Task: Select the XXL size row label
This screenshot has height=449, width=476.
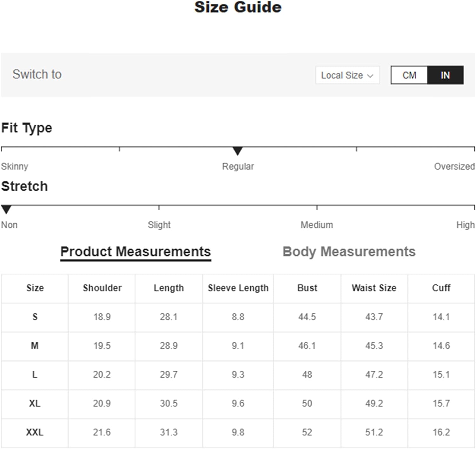Action: point(35,432)
